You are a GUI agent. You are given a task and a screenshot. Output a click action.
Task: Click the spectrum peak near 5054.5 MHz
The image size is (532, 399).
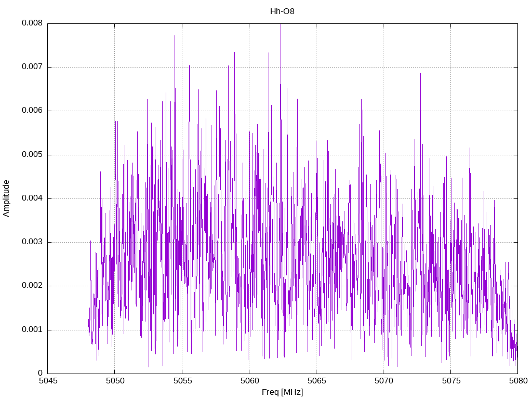point(175,36)
